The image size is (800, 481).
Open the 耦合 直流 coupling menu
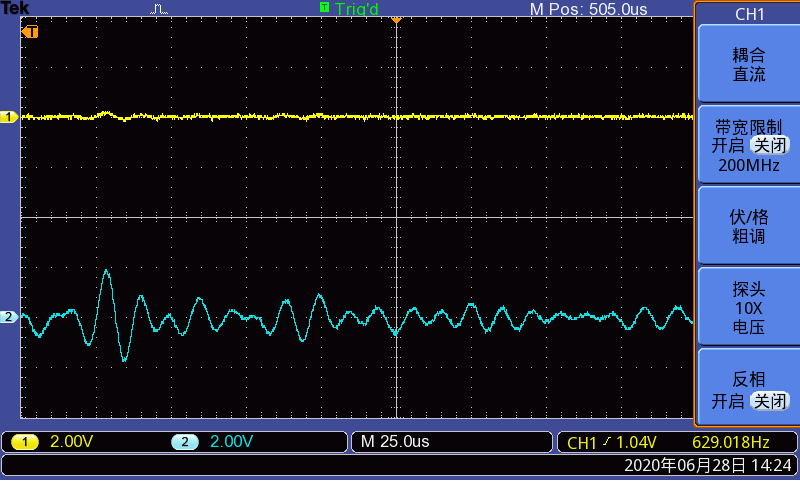748,64
